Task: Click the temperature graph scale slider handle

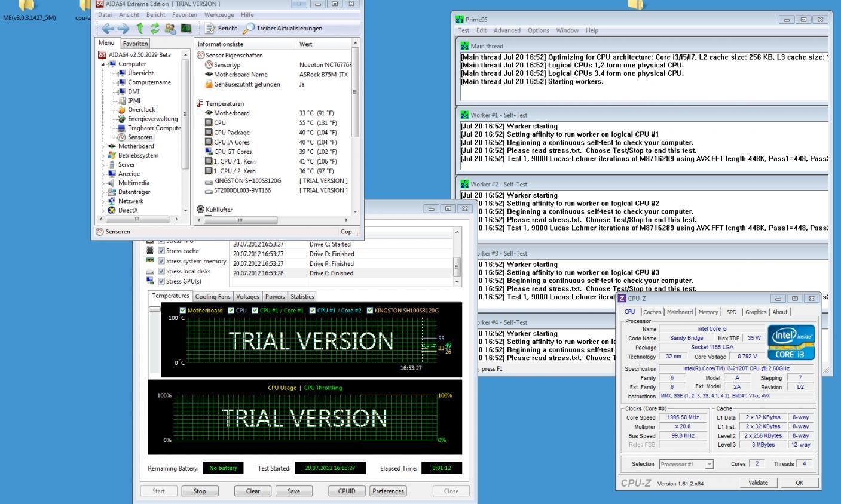Action: tap(155, 309)
